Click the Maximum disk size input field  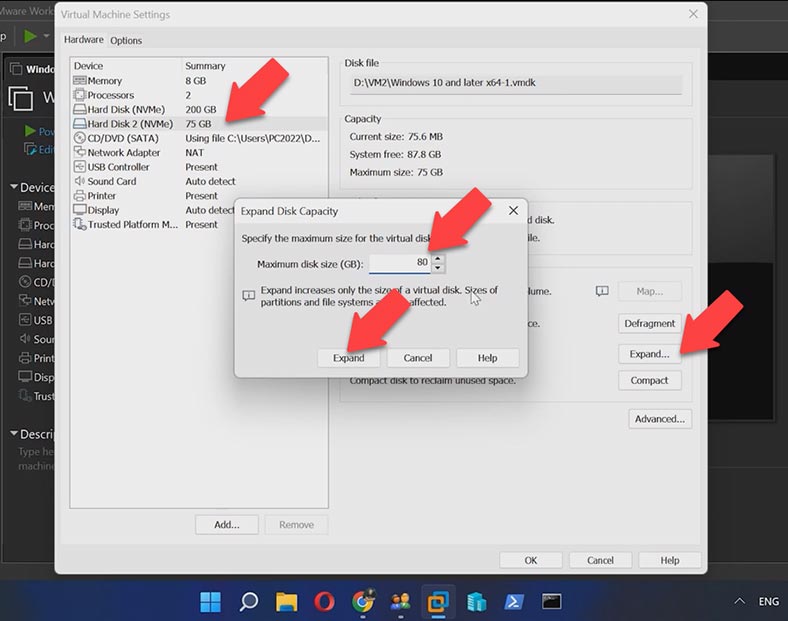(400, 263)
